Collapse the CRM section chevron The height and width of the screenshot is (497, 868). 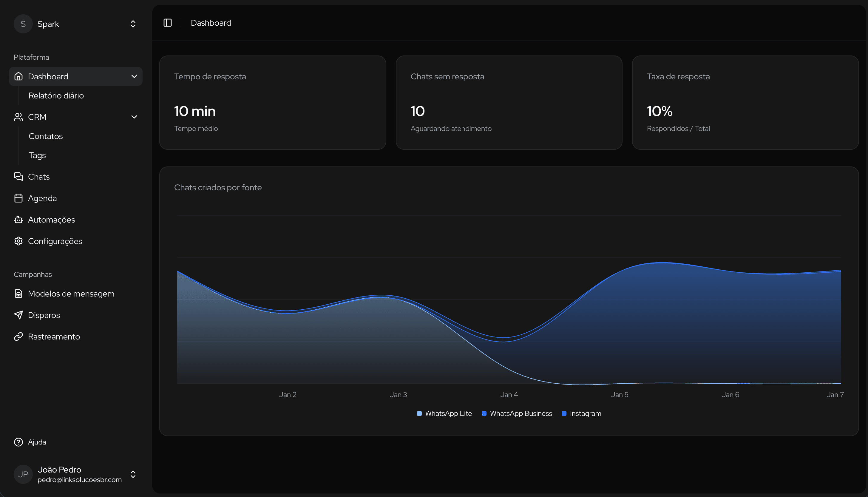point(134,117)
